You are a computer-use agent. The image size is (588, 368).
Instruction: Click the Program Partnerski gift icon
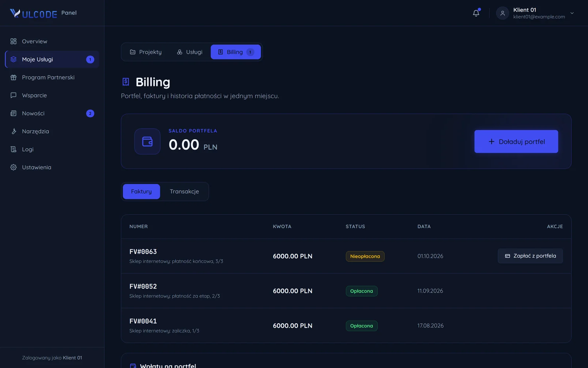[14, 77]
